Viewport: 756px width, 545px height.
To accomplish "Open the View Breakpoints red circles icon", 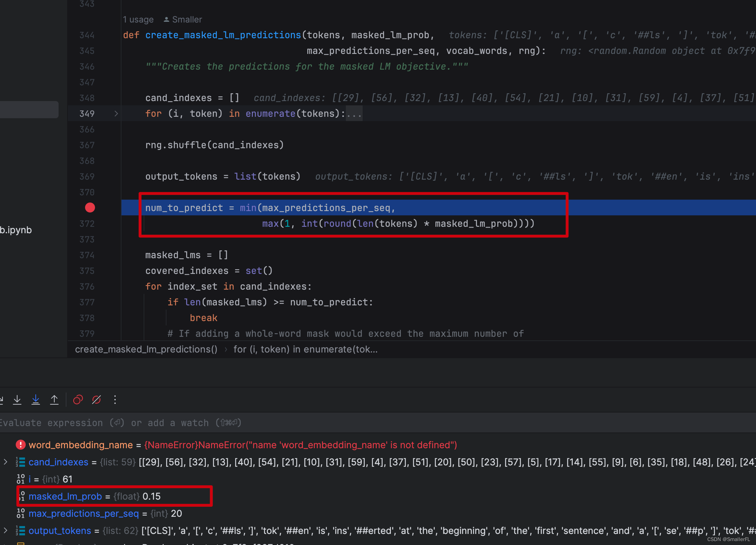I will (78, 400).
